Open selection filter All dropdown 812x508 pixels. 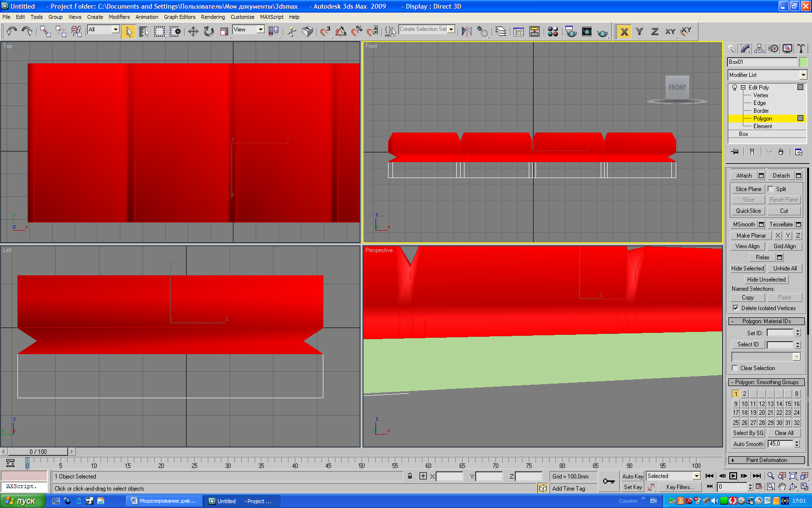116,30
